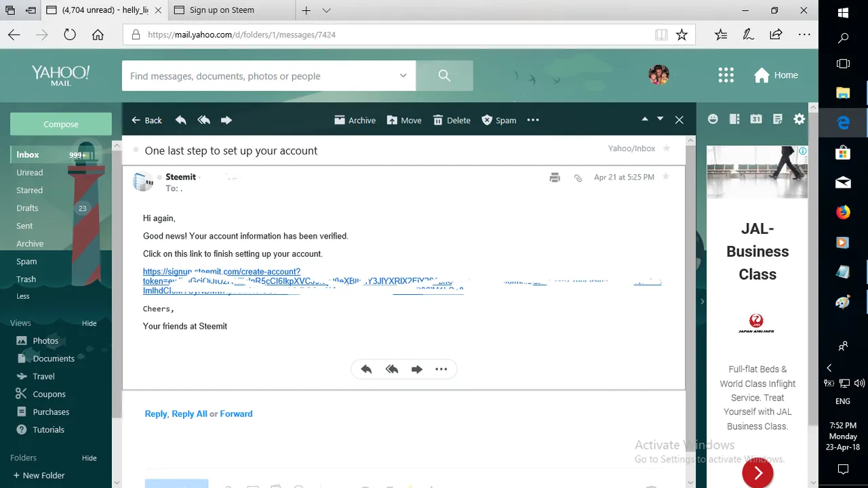Open Yahoo Mail settings gear
This screenshot has height=488, width=868.
point(800,119)
